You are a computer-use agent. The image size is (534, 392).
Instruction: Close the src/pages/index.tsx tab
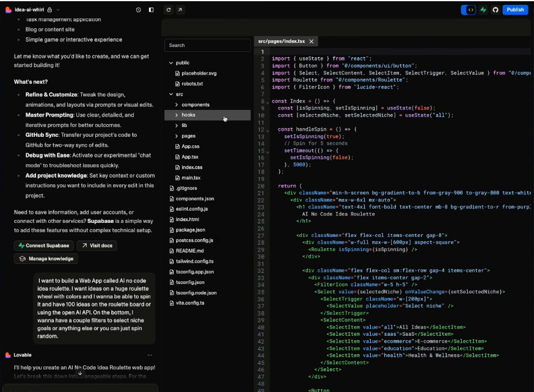pos(311,42)
